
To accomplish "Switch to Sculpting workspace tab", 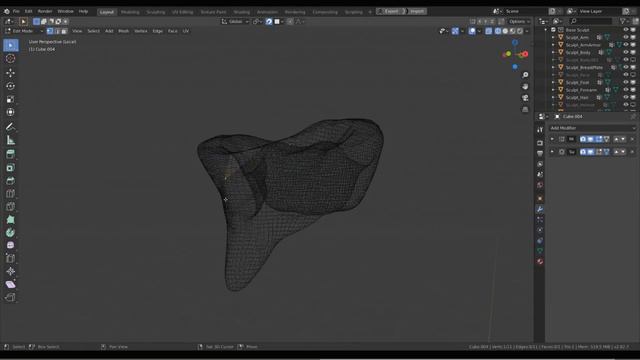I will 156,12.
